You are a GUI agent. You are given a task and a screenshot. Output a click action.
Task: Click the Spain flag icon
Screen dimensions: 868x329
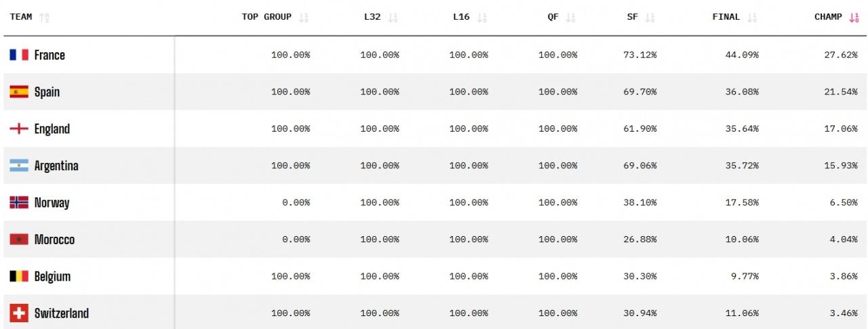[x=19, y=92]
